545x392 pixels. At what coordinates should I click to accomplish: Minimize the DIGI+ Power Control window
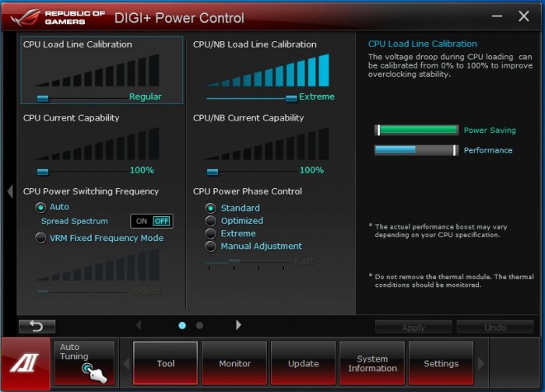click(x=497, y=16)
